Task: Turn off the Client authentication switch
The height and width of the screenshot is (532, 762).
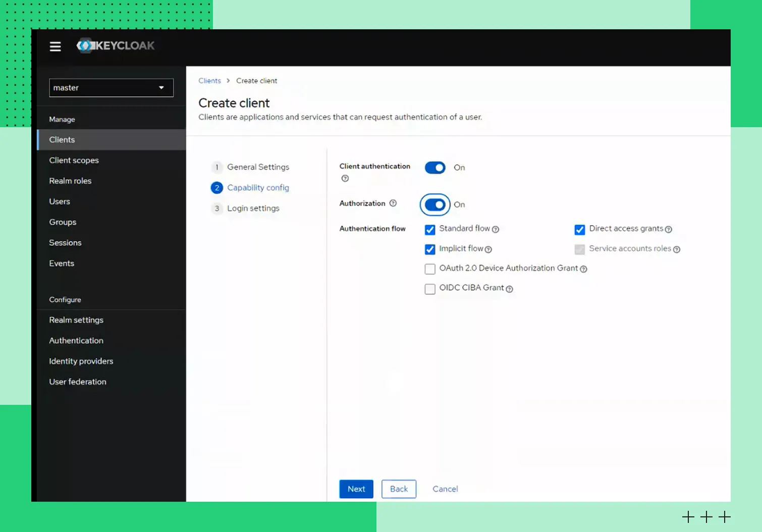Action: (435, 168)
